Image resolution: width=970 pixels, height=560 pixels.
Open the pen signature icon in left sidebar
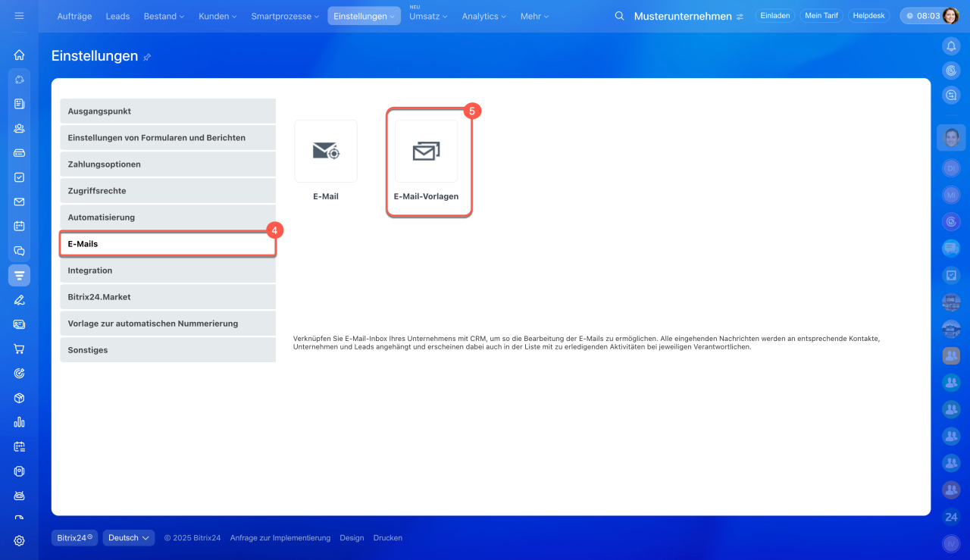pos(19,299)
